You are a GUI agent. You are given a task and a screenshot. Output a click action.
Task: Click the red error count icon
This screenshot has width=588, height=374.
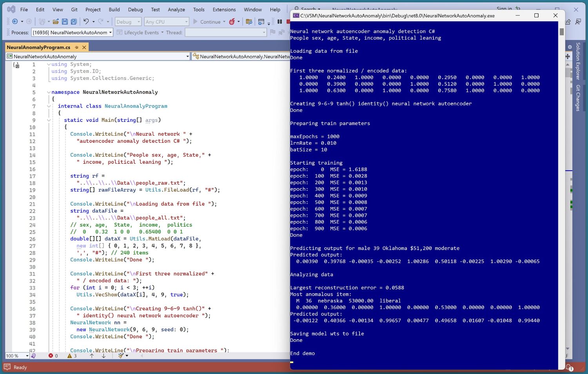pos(51,356)
